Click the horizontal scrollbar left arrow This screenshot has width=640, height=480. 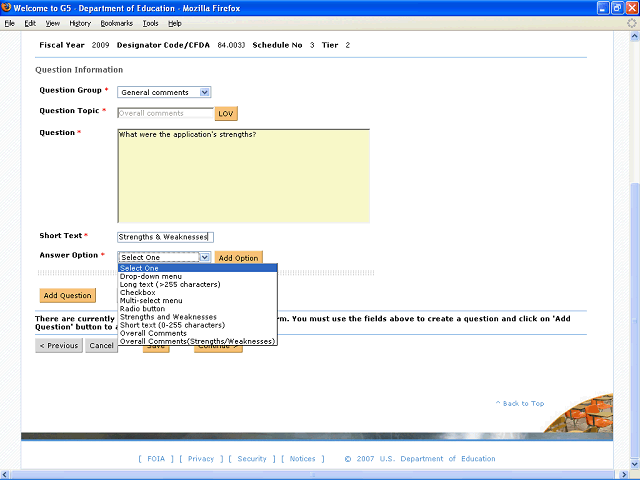click(x=5, y=475)
